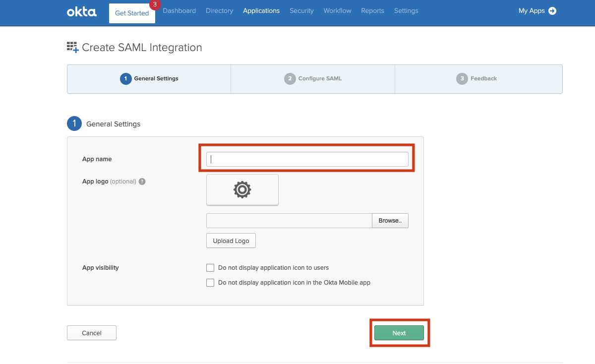595x364 pixels.
Task: Open the Directory menu
Action: coord(219,10)
